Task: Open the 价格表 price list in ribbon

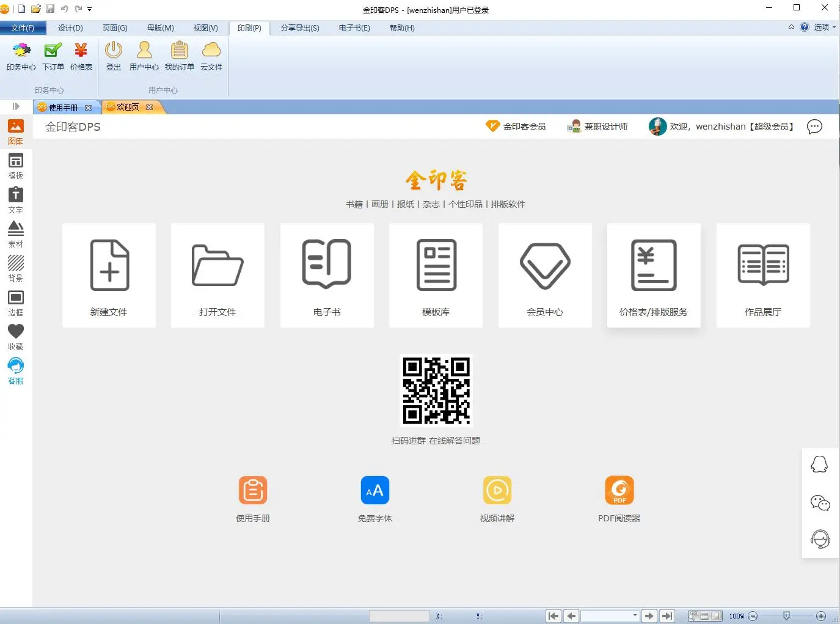Action: [81, 56]
